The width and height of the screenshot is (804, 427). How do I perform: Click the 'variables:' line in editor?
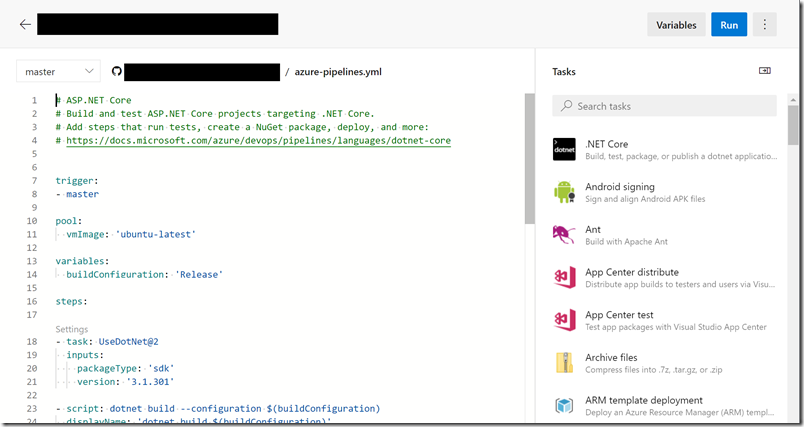click(x=82, y=261)
